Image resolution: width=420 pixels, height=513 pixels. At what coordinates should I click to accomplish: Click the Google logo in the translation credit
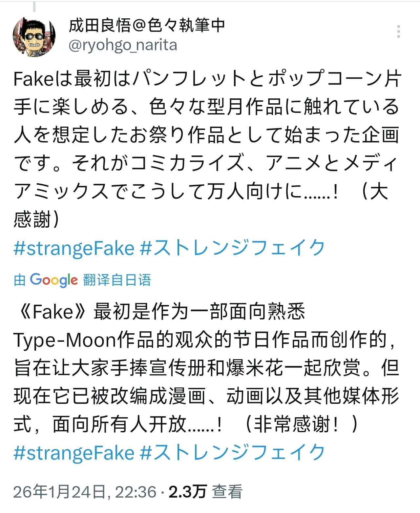pyautogui.click(x=54, y=280)
